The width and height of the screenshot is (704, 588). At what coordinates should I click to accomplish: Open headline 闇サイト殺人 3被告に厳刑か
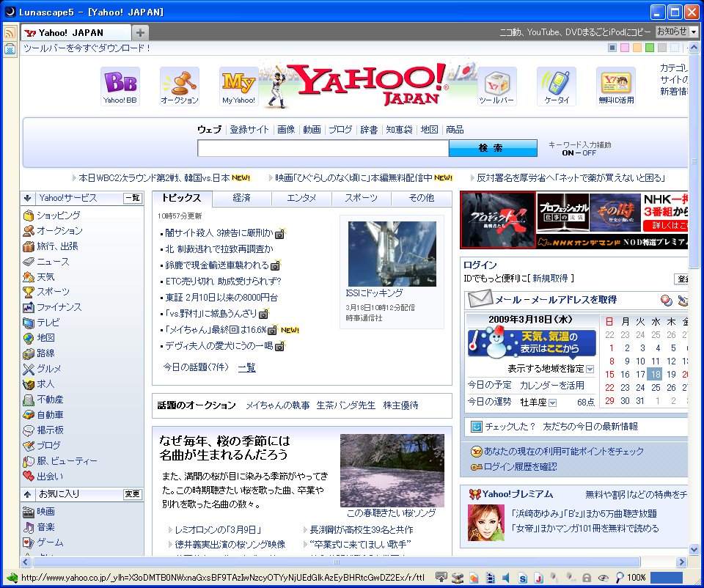(x=219, y=233)
